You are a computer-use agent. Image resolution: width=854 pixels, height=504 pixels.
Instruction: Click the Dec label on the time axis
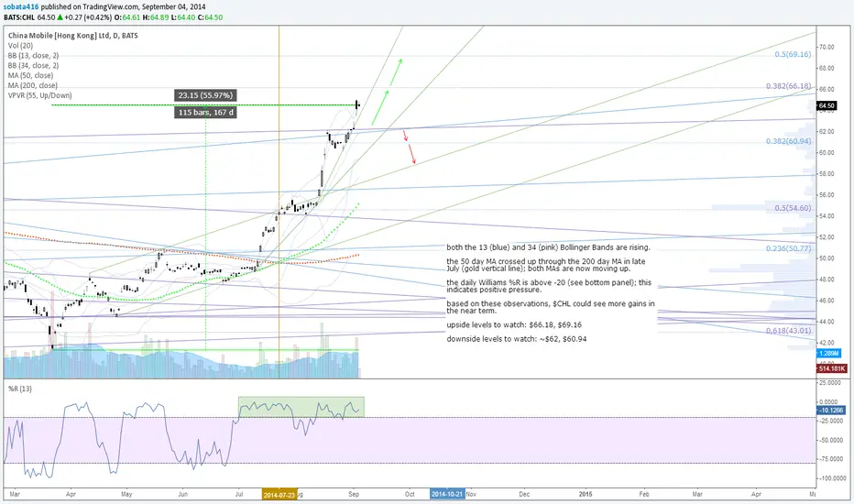[x=524, y=494]
